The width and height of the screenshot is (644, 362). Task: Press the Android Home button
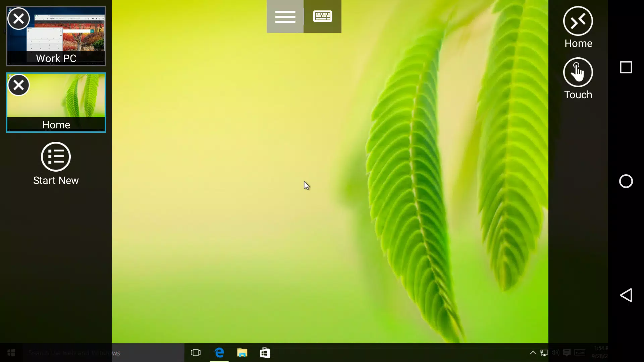pyautogui.click(x=628, y=181)
